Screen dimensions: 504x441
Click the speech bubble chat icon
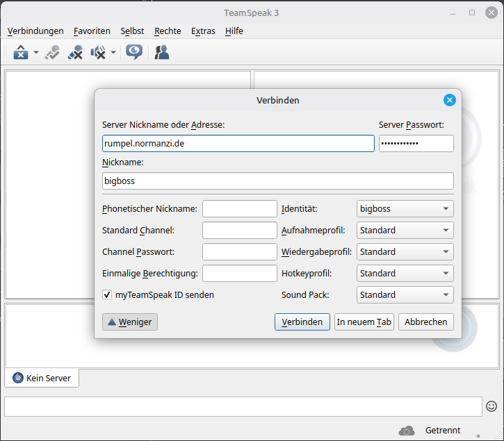(134, 52)
